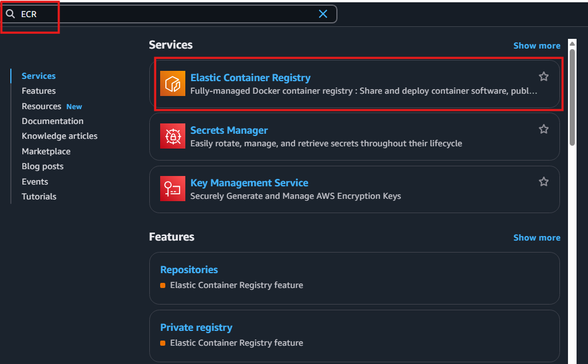Screen dimensions: 588x364
Task: Open the Repositories feature link
Action: pos(189,270)
